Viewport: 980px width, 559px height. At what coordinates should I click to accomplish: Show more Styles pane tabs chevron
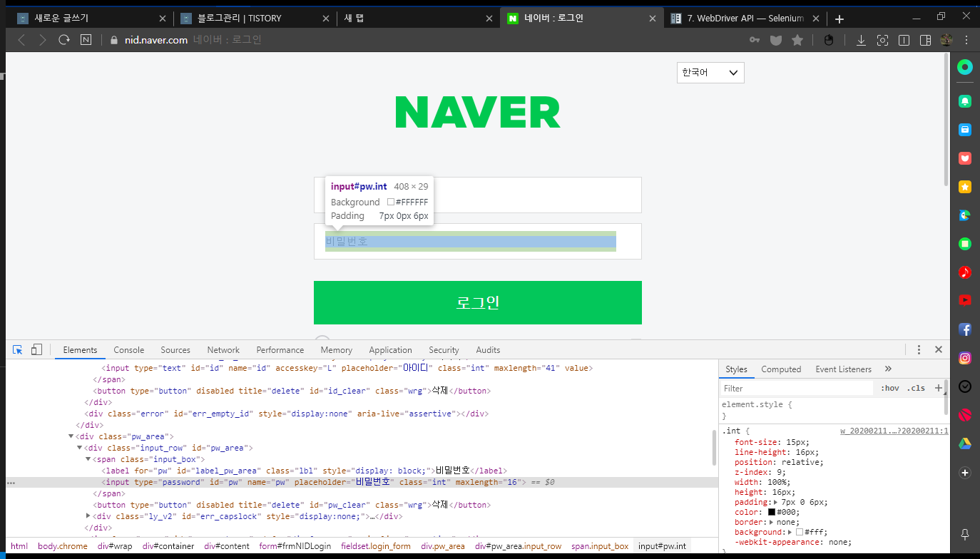coord(888,369)
